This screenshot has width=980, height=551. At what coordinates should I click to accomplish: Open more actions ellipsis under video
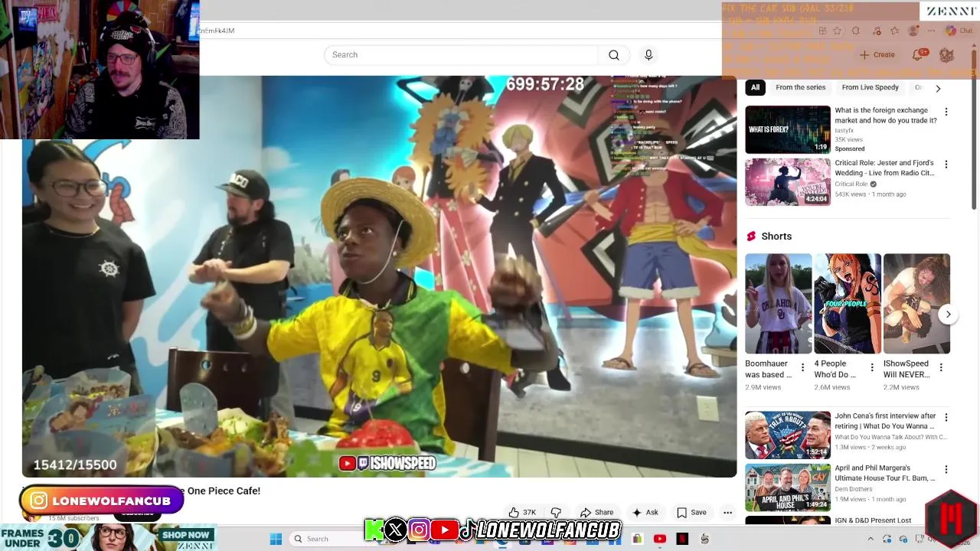(727, 513)
